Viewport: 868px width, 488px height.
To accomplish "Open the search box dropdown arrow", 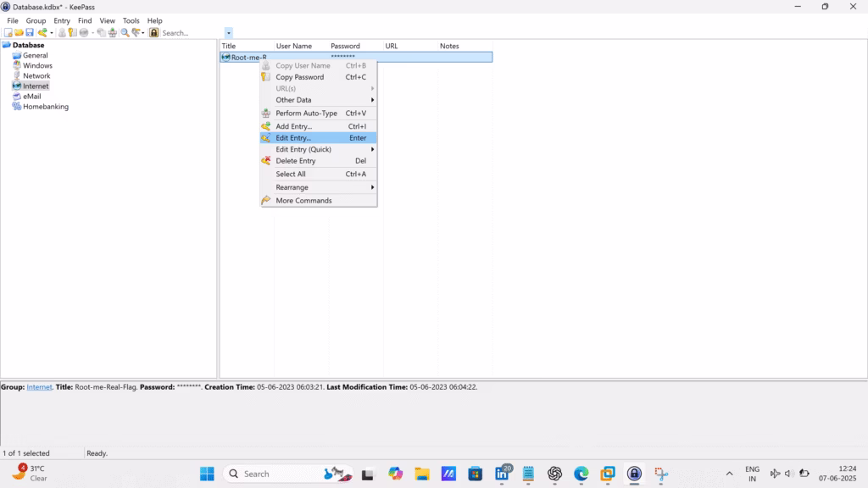I will (x=229, y=33).
